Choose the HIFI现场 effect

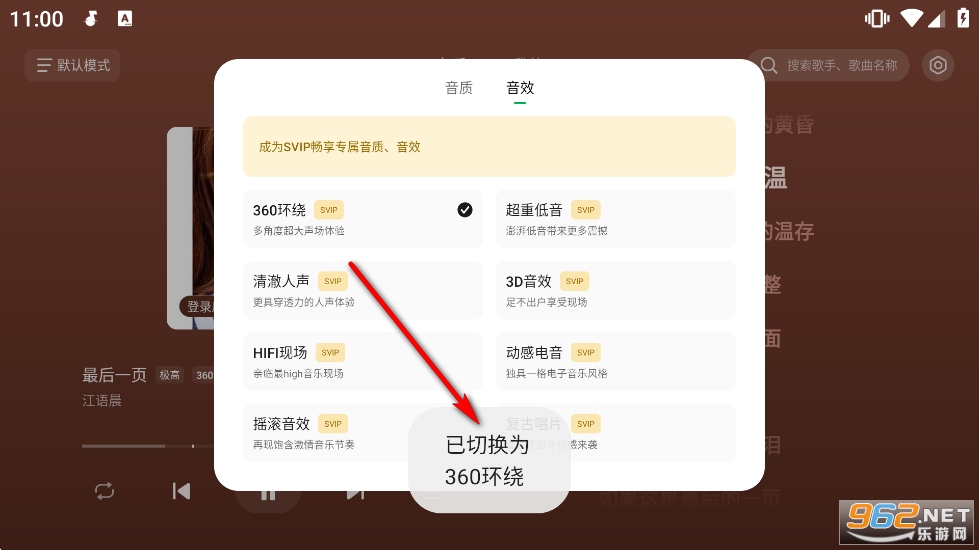pyautogui.click(x=363, y=361)
